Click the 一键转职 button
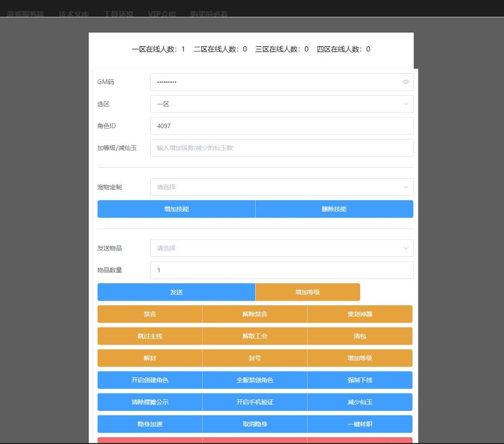This screenshot has width=504, height=444. [360, 424]
